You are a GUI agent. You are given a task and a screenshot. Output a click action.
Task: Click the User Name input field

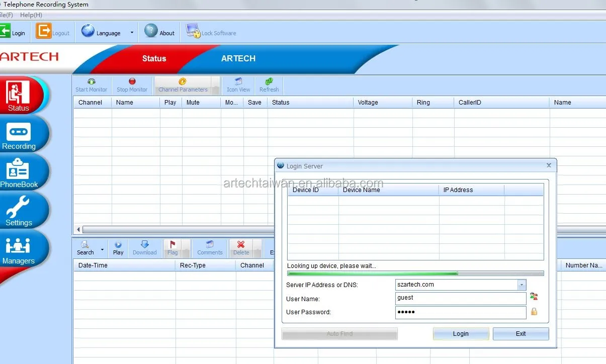tap(460, 298)
